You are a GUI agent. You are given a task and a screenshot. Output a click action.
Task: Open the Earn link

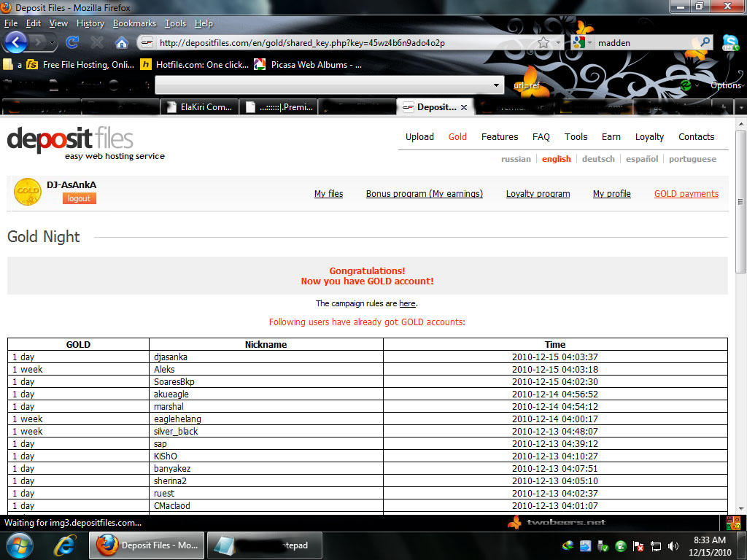[611, 137]
